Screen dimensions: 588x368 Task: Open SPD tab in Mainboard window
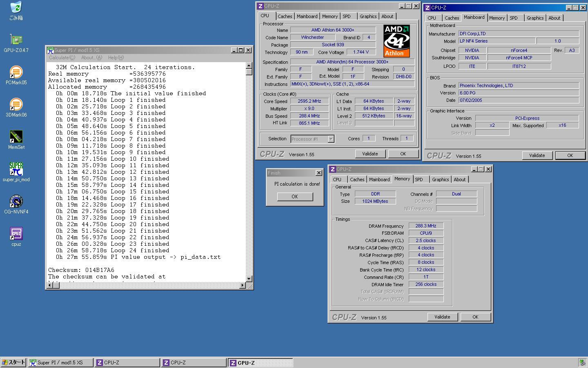(514, 18)
